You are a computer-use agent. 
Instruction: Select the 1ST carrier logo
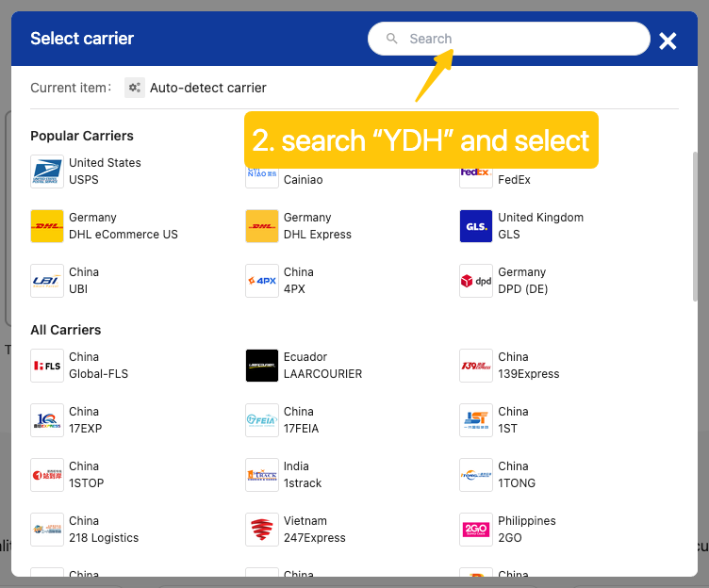476,420
